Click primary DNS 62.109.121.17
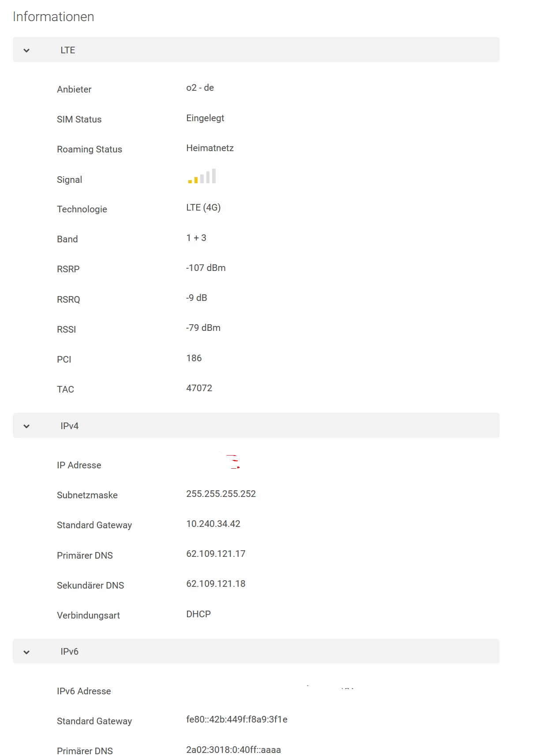534x756 pixels. (216, 554)
